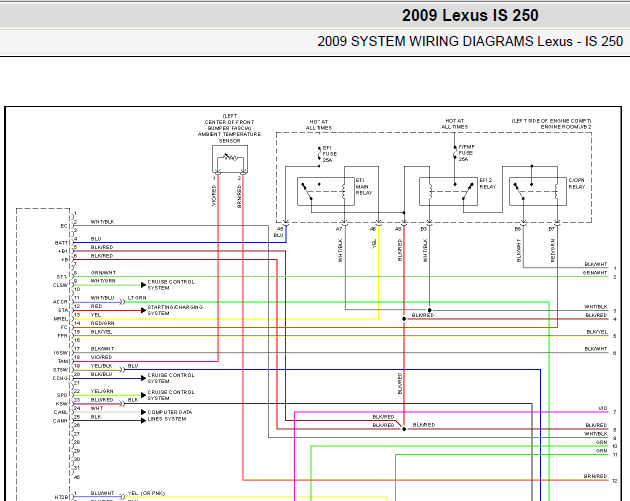
Task: Click the A7 connector pin label
Action: pyautogui.click(x=339, y=229)
